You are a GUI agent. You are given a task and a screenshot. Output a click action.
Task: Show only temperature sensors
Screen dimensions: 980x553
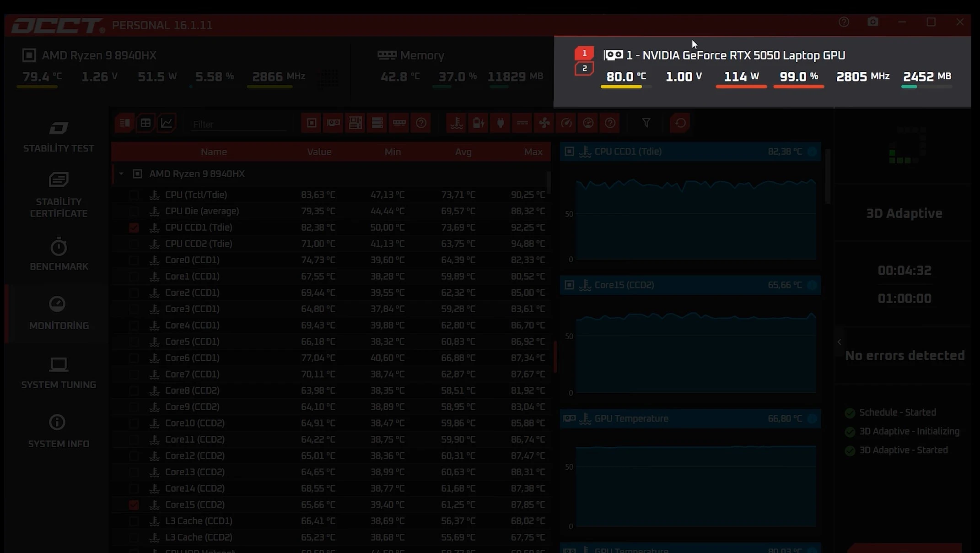457,123
